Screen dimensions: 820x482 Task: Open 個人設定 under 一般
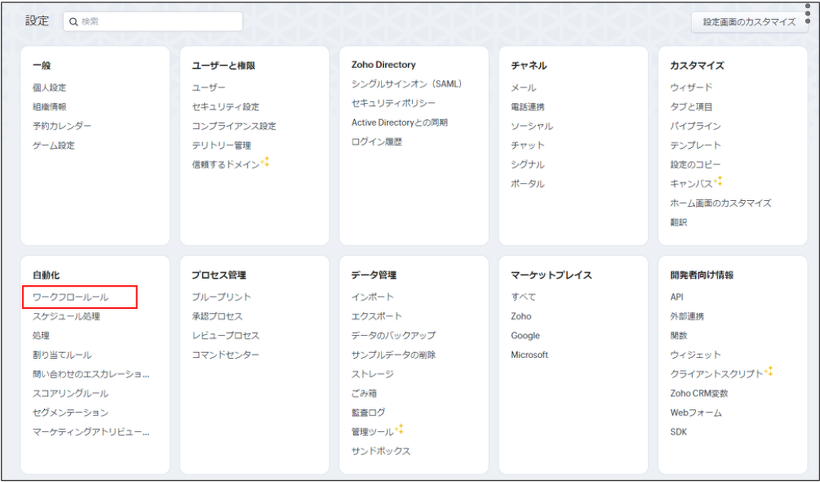tap(49, 88)
